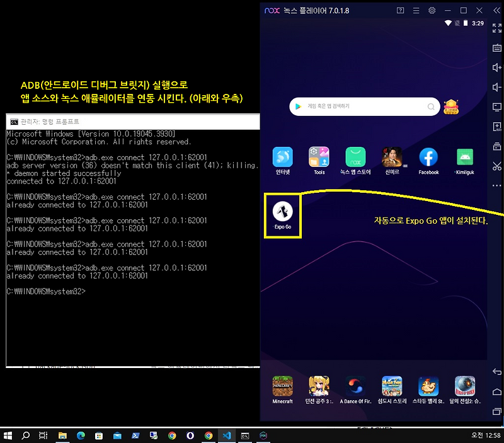Open Microsoft Edge from taskbar

(81, 435)
